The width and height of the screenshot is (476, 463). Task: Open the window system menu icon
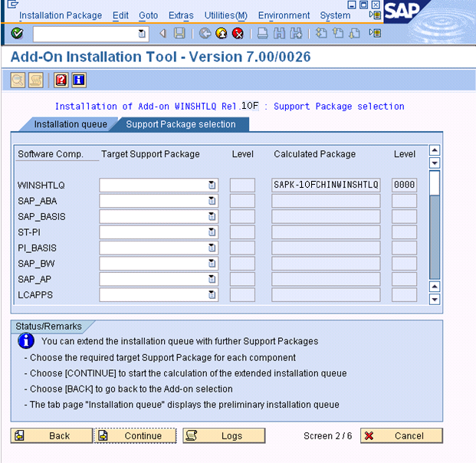(x=12, y=5)
